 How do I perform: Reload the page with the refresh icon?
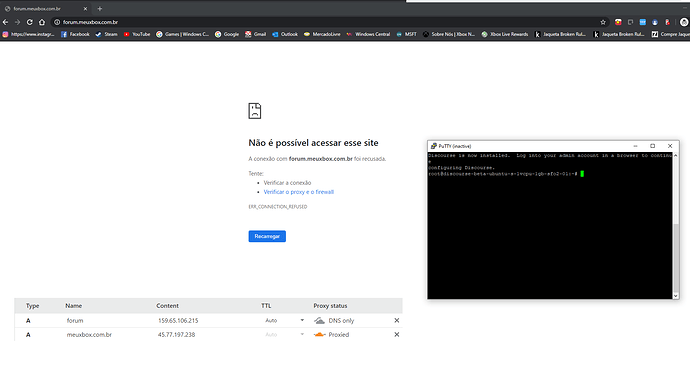click(x=29, y=22)
